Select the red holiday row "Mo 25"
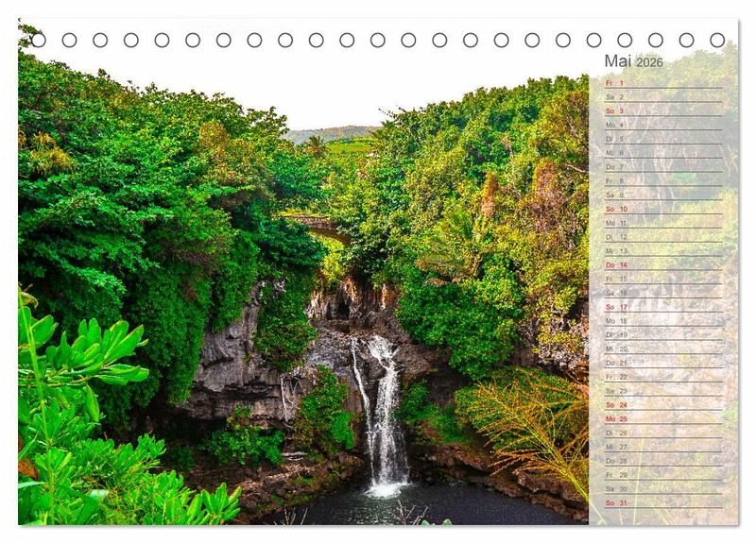This screenshot has width=756, height=543. coord(663,419)
